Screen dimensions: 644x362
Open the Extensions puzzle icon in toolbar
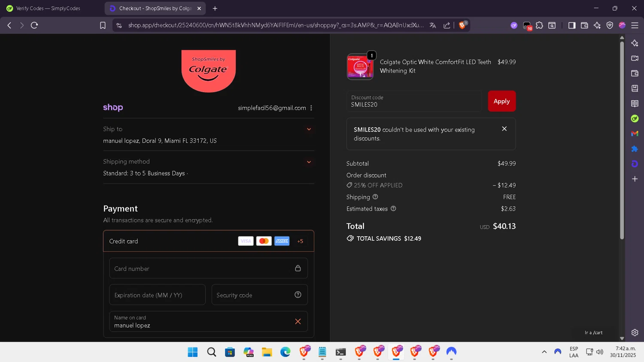point(540,25)
